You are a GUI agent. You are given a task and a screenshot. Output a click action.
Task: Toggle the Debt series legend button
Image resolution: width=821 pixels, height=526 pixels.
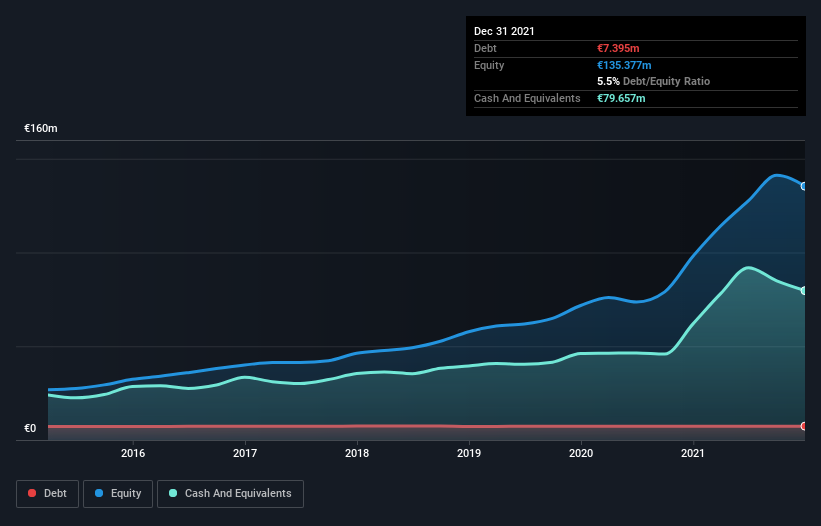click(47, 494)
